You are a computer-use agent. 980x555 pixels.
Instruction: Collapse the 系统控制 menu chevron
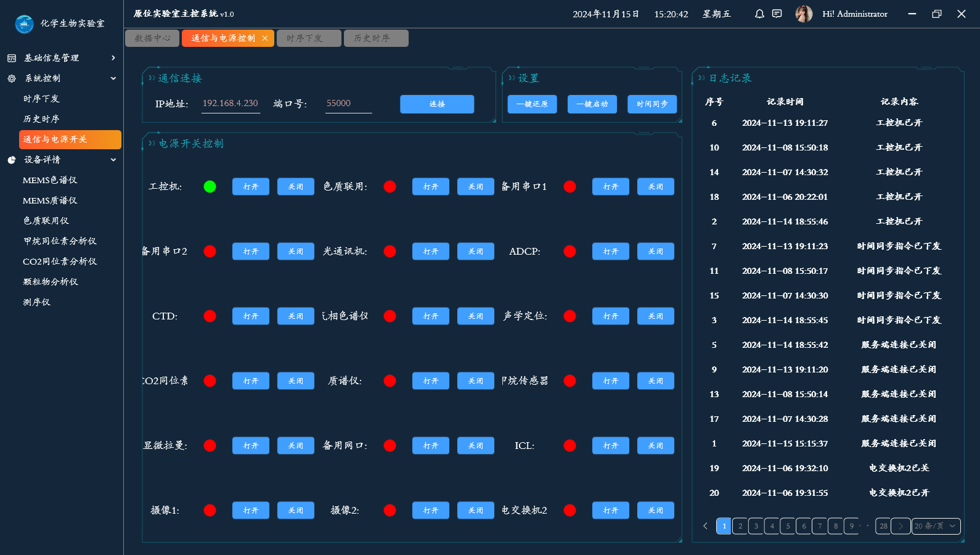point(113,78)
